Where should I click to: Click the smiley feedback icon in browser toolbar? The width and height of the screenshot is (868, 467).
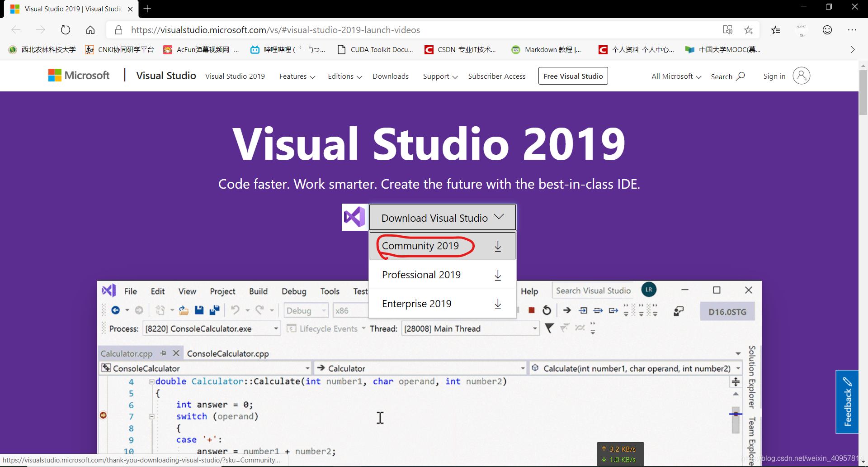(827, 30)
